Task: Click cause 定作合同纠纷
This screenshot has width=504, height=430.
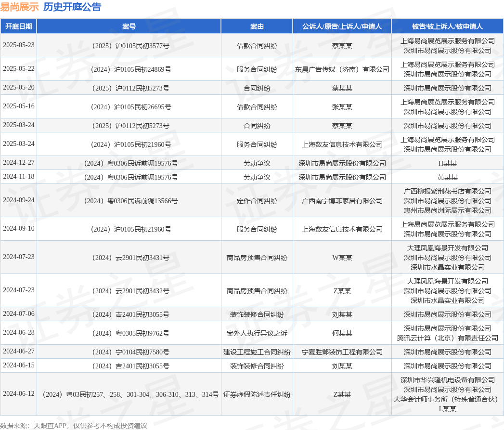Action: 257,201
